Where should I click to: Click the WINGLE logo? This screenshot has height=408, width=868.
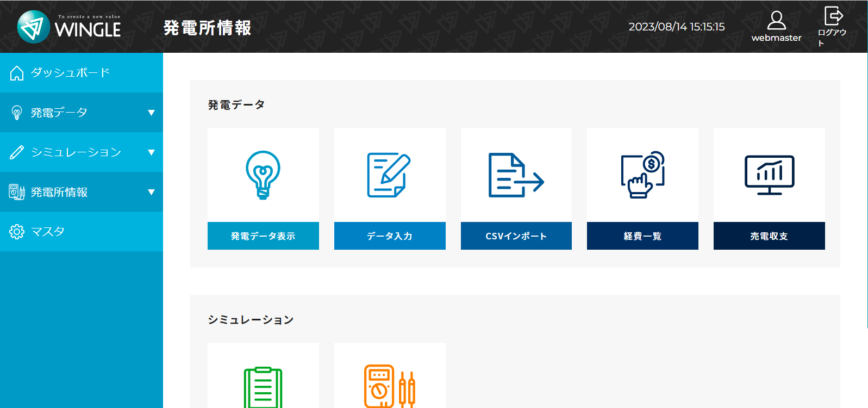tap(69, 27)
